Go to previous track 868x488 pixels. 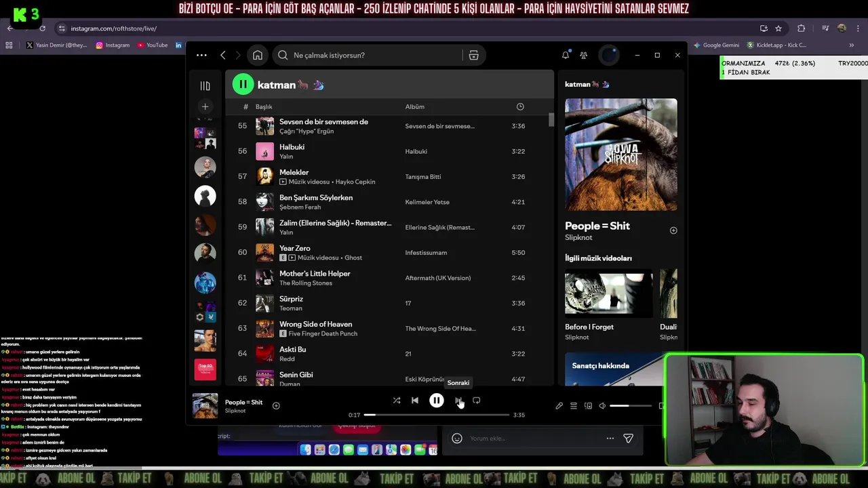[x=415, y=401]
